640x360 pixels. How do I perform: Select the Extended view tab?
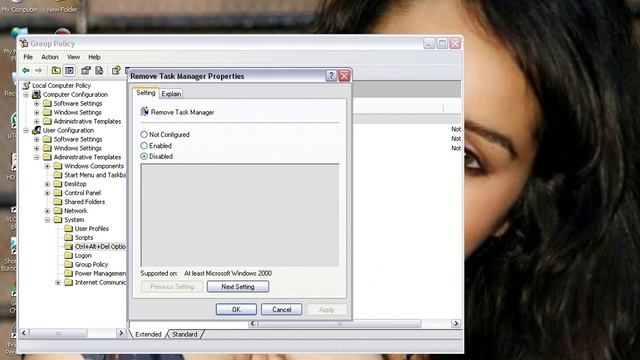pyautogui.click(x=148, y=334)
